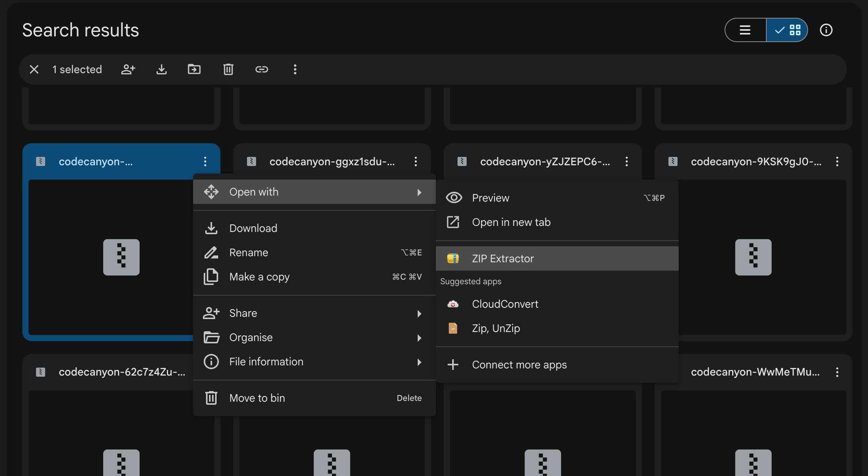
Task: Click the move-to-folder icon in toolbar
Action: click(194, 69)
